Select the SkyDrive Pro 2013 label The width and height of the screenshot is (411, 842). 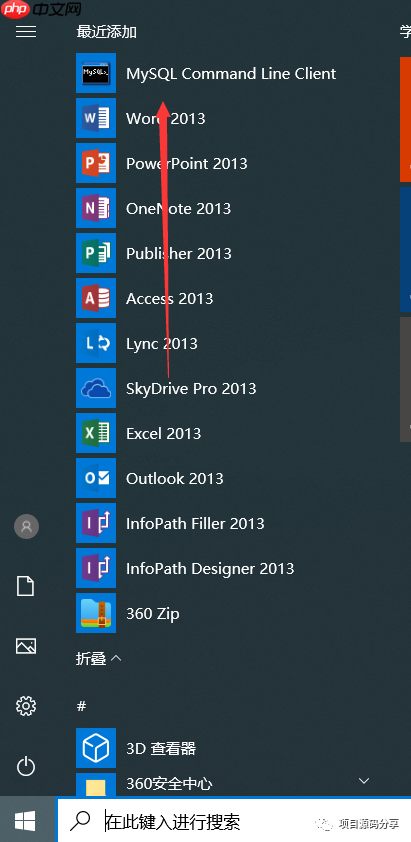[x=191, y=389]
